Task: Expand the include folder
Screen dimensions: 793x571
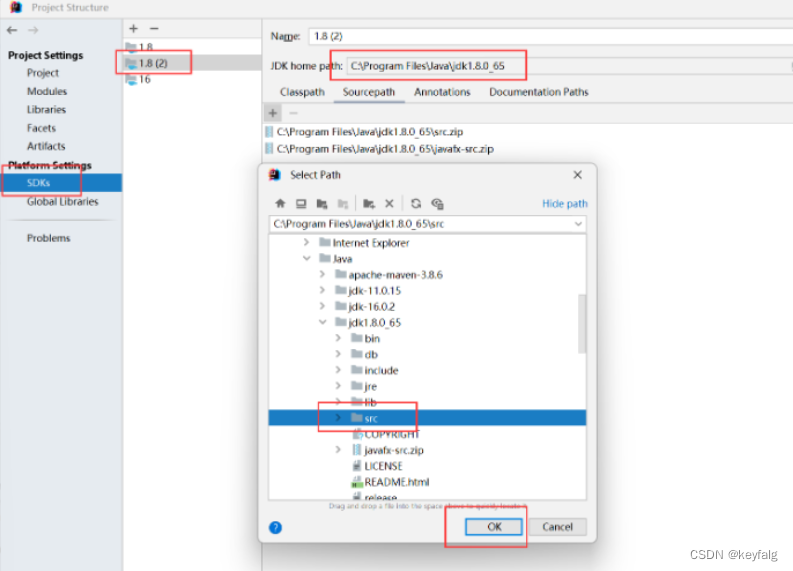Action: point(338,370)
